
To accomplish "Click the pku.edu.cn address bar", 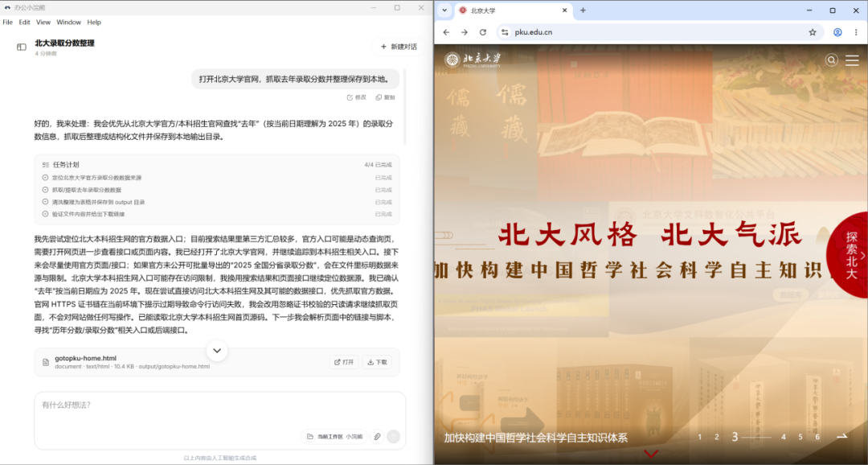I will 659,32.
